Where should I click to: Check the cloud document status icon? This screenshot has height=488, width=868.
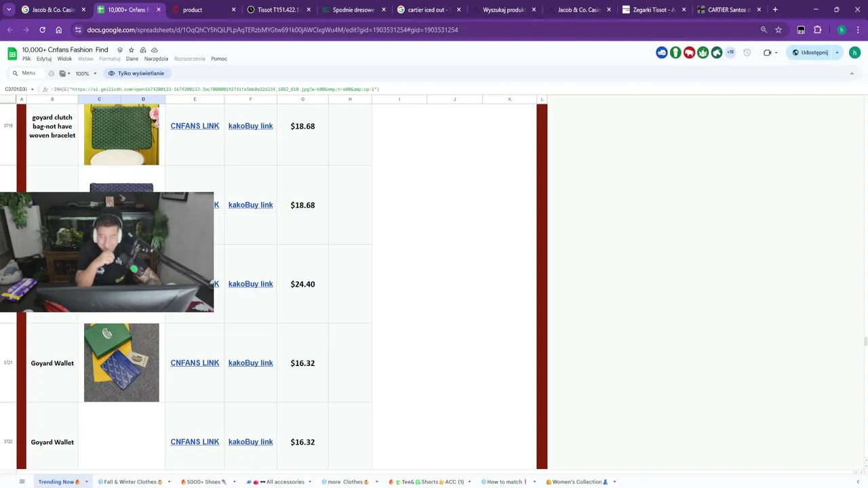coord(154,50)
